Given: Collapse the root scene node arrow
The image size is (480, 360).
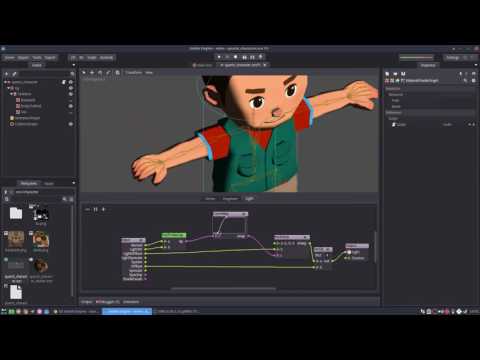Looking at the screenshot, I should pos(5,82).
